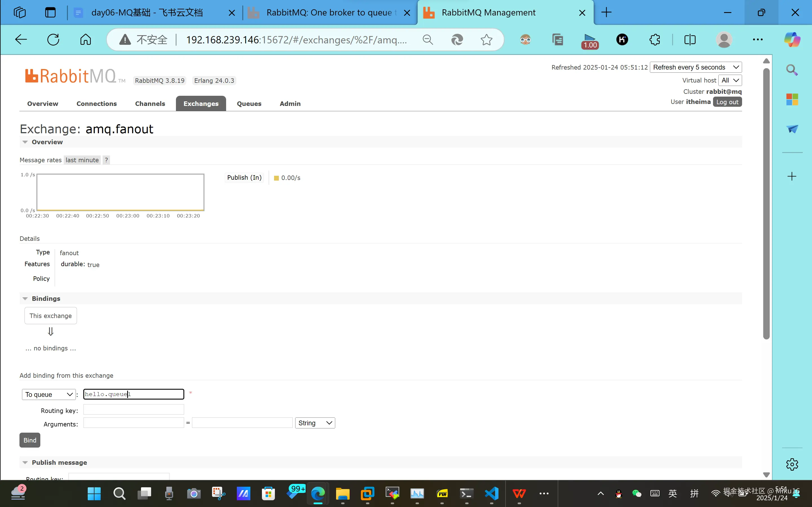Click the browser refresh icon
Viewport: 812px width, 507px height.
(53, 39)
